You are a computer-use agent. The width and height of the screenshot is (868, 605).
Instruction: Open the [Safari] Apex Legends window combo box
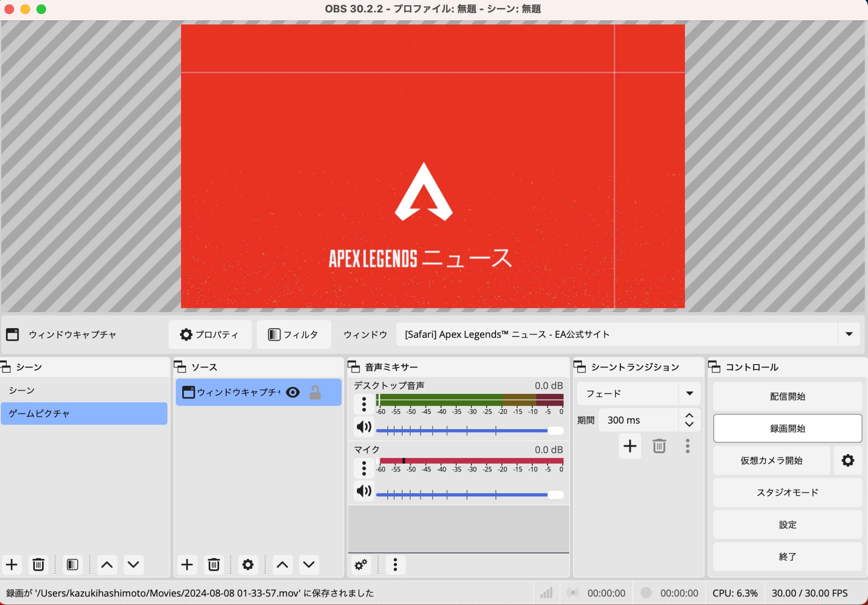coord(628,334)
